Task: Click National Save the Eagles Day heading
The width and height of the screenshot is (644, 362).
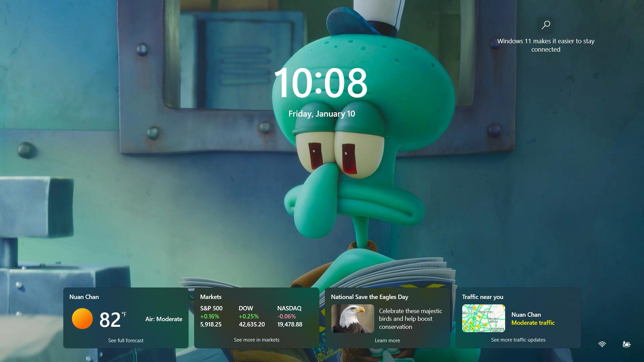Action: coord(370,297)
